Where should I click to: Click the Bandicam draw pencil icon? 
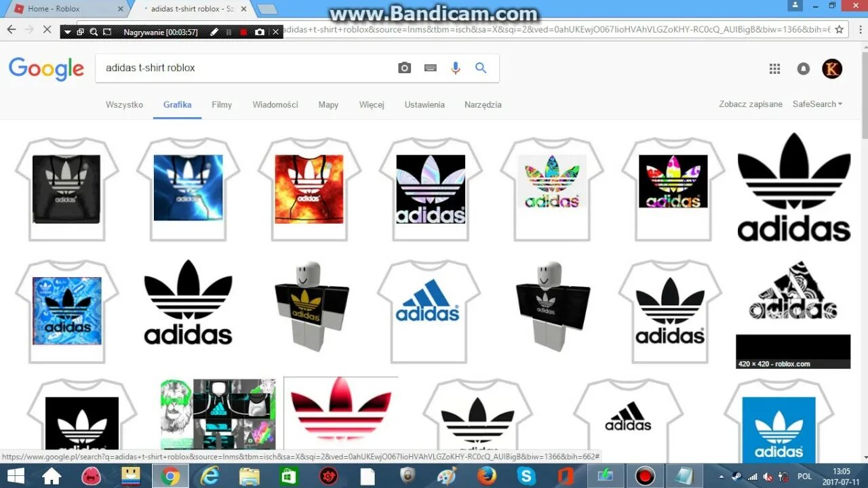pyautogui.click(x=214, y=32)
